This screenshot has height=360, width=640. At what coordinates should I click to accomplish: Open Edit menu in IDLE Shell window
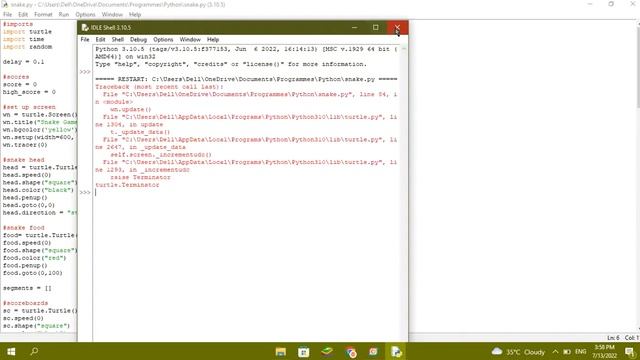click(x=100, y=40)
